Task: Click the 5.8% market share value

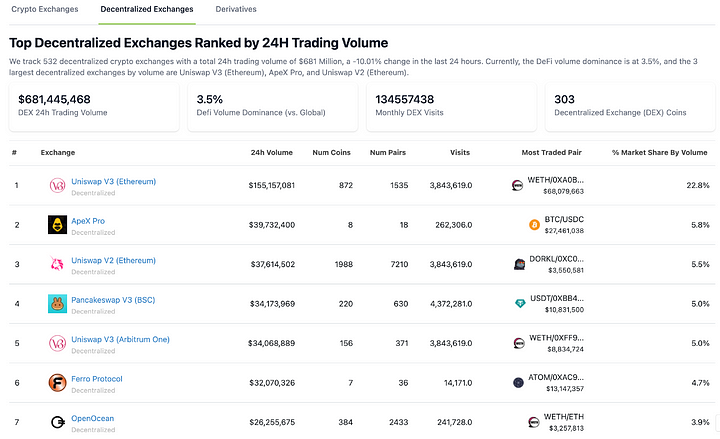Action: [x=700, y=225]
